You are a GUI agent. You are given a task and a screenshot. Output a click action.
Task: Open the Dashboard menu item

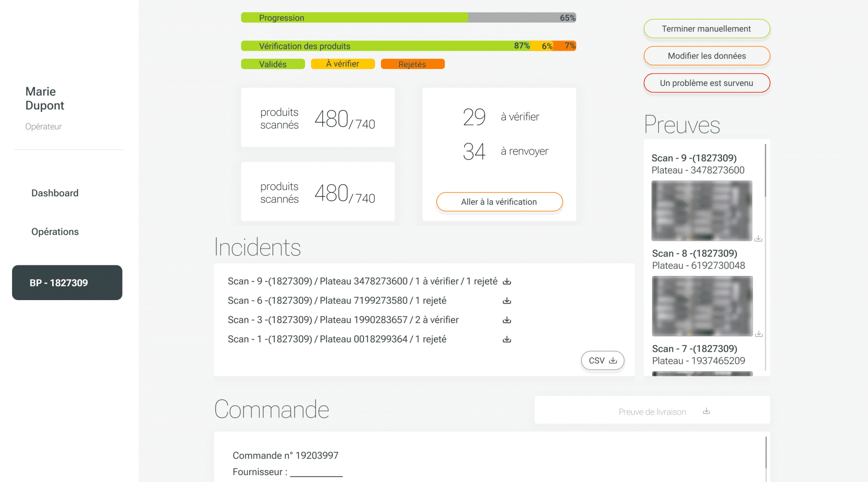(55, 193)
